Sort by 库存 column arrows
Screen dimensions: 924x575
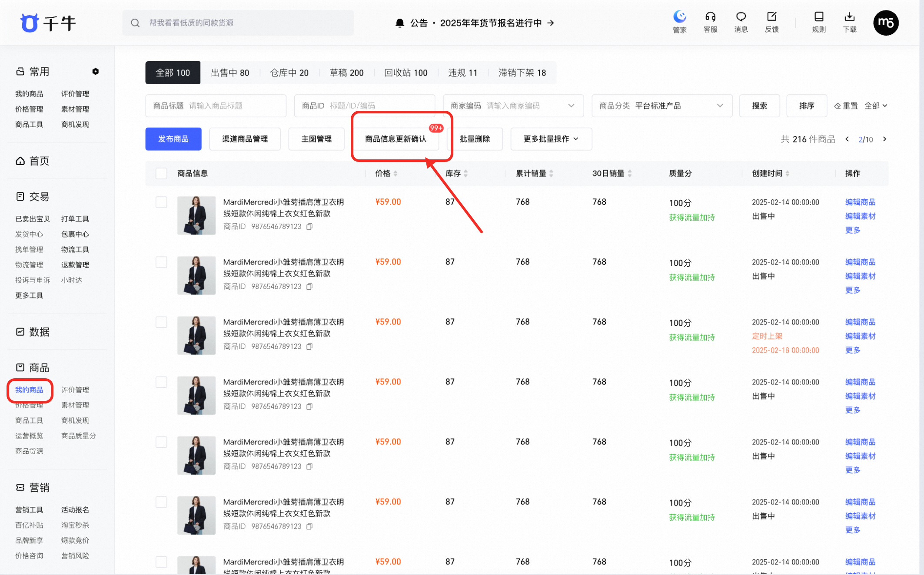pos(466,174)
